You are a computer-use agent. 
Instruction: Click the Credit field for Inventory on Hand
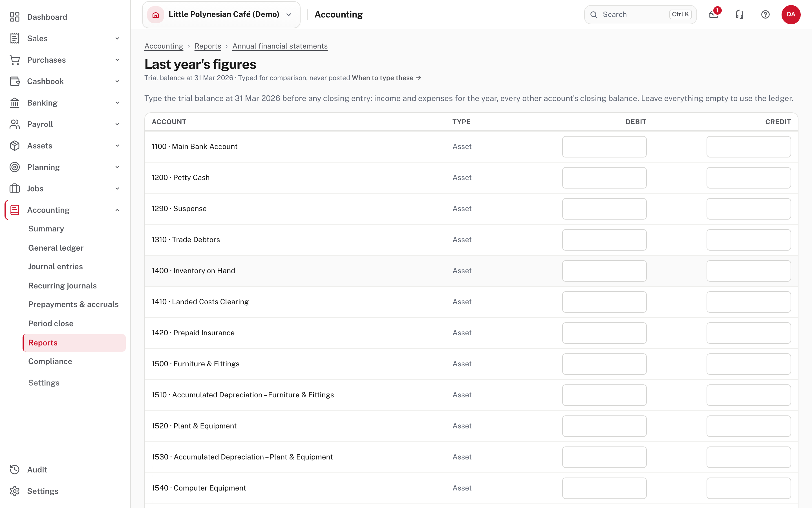(x=749, y=271)
